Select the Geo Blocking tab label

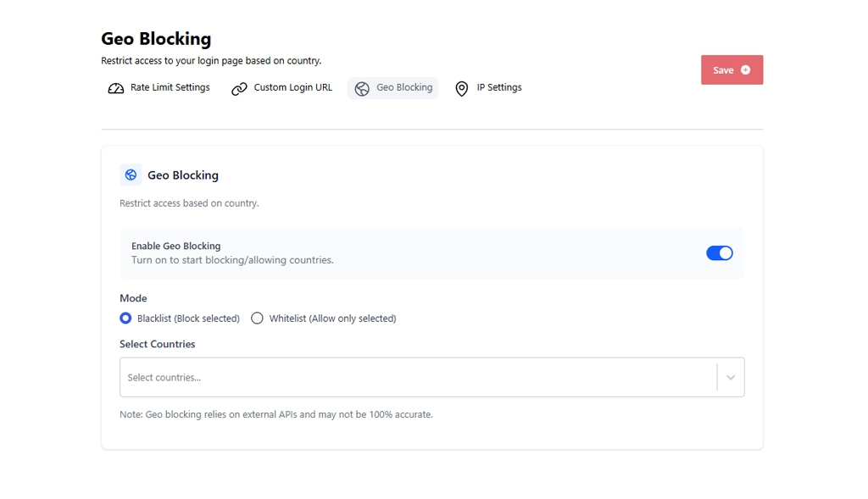point(404,87)
